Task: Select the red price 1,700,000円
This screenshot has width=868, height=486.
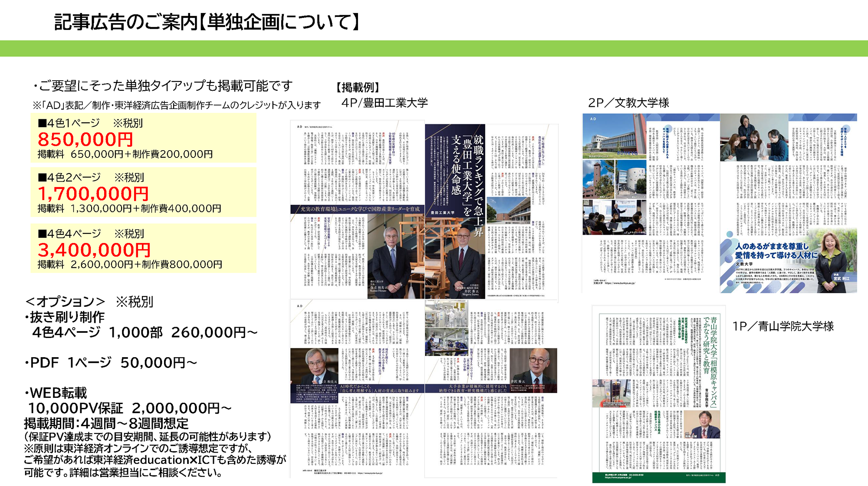Action: pos(93,194)
